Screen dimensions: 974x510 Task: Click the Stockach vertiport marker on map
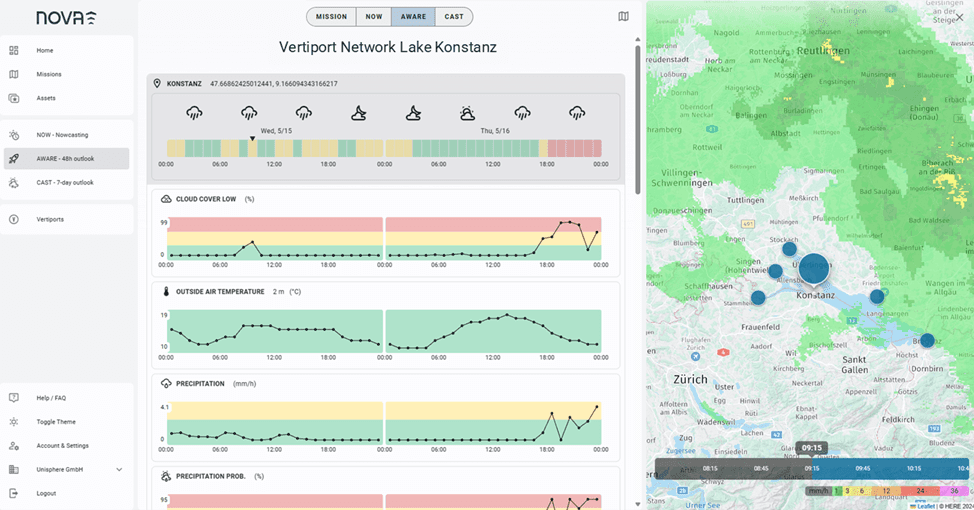point(790,249)
